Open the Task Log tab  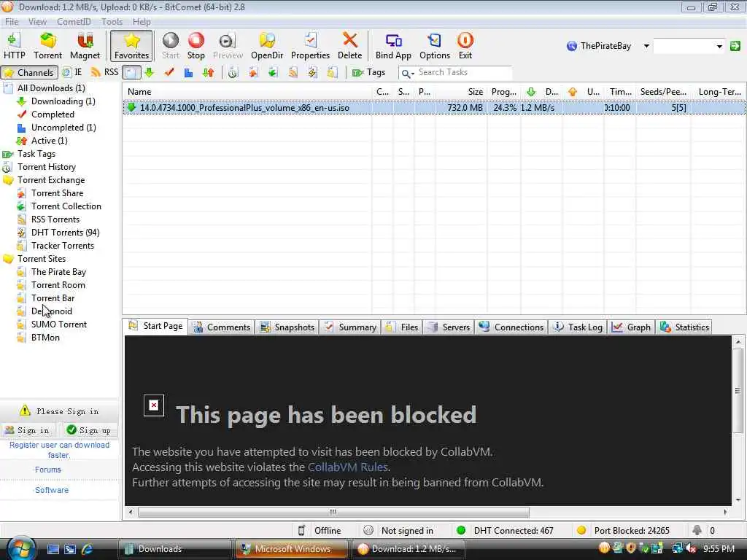[578, 327]
